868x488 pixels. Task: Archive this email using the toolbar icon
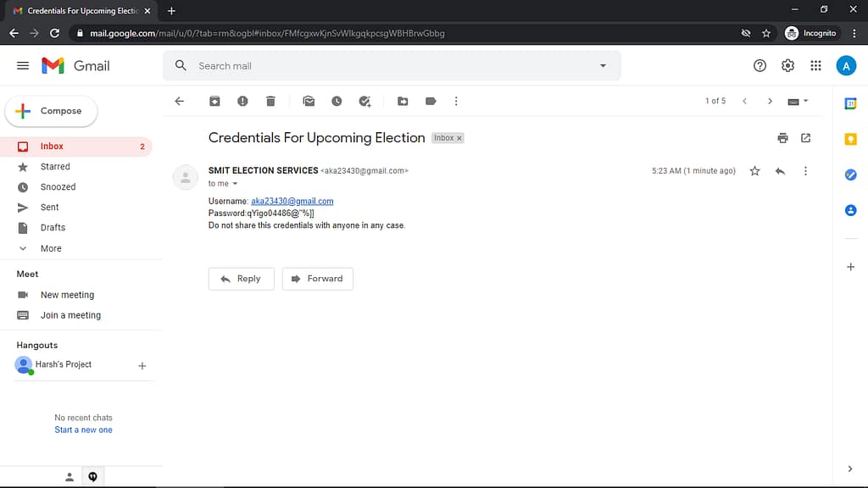pos(215,101)
